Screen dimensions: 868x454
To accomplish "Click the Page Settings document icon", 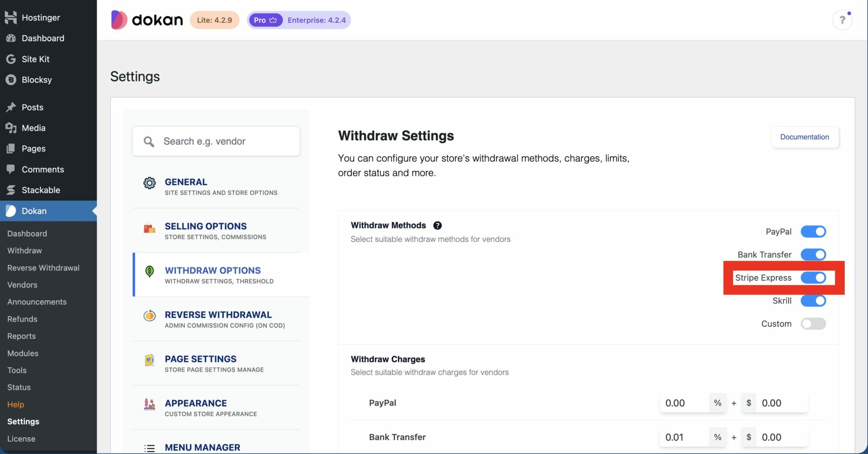I will click(x=149, y=360).
